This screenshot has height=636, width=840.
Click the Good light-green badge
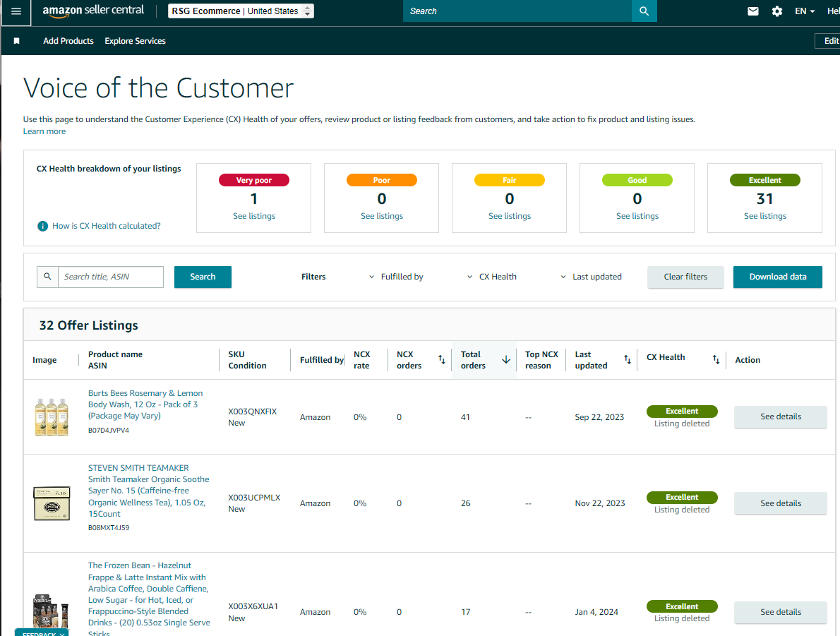point(637,180)
